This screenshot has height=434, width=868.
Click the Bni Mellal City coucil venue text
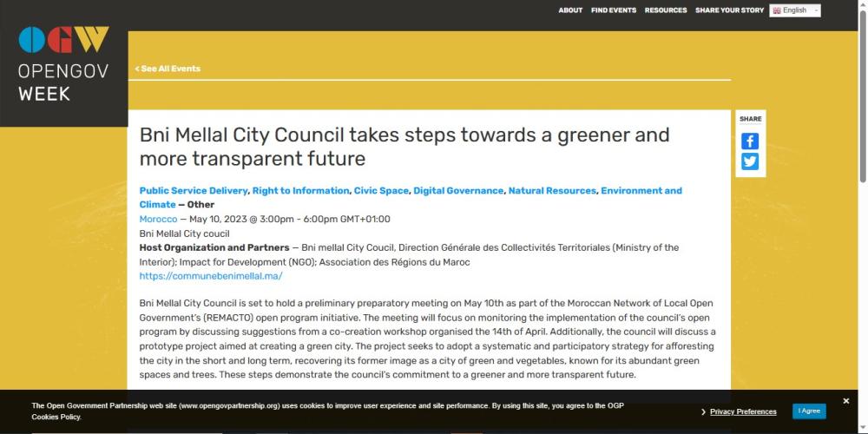(x=184, y=233)
